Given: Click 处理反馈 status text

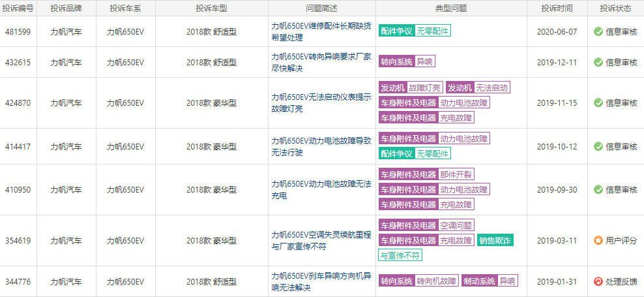Looking at the screenshot, I should pyautogui.click(x=621, y=281).
